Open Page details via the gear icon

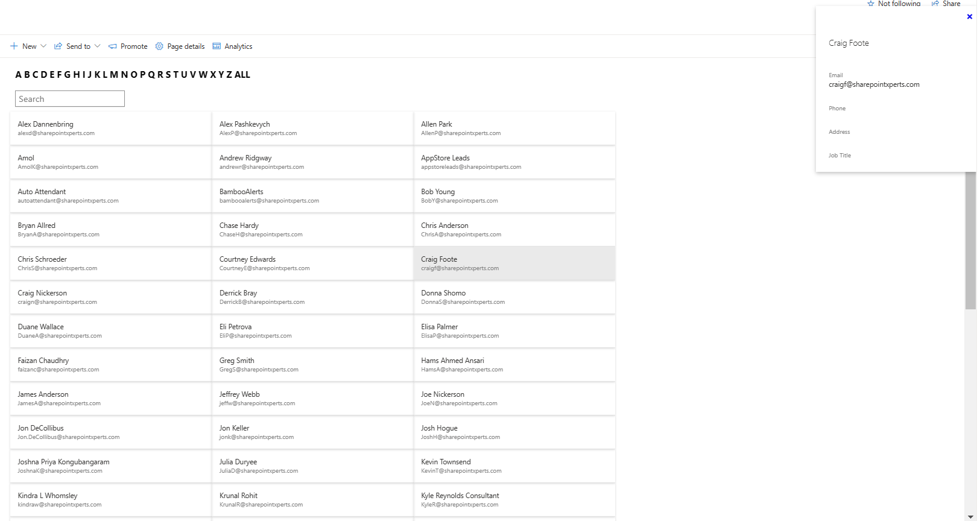(x=159, y=46)
